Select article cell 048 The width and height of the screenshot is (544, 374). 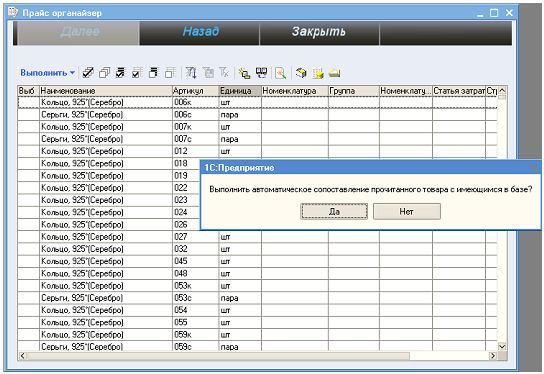tap(196, 273)
